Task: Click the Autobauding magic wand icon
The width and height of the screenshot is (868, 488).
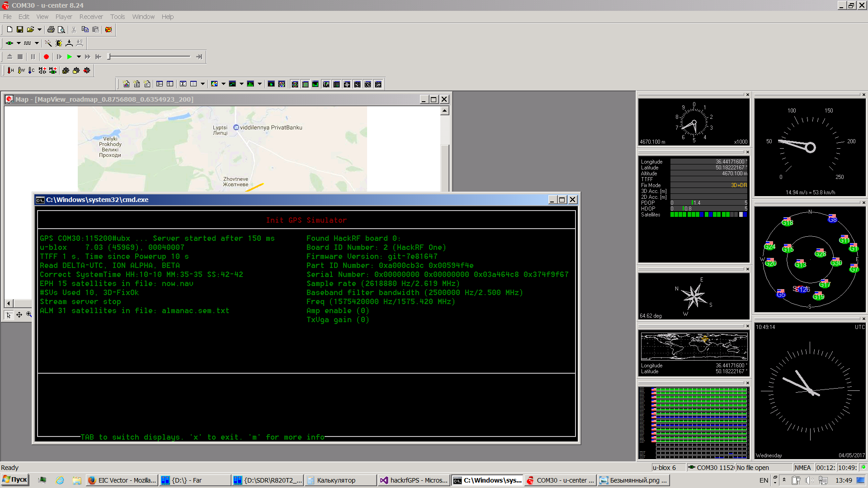Action: pos(48,43)
